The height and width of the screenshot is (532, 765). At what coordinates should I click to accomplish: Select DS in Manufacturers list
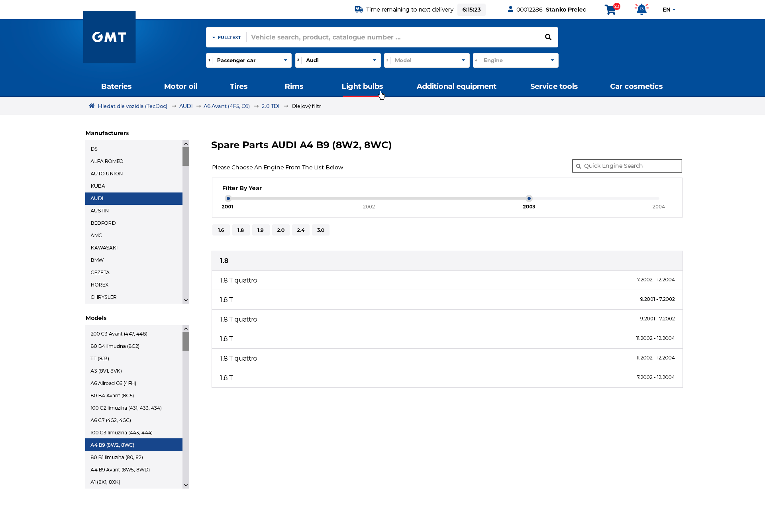tap(134, 149)
